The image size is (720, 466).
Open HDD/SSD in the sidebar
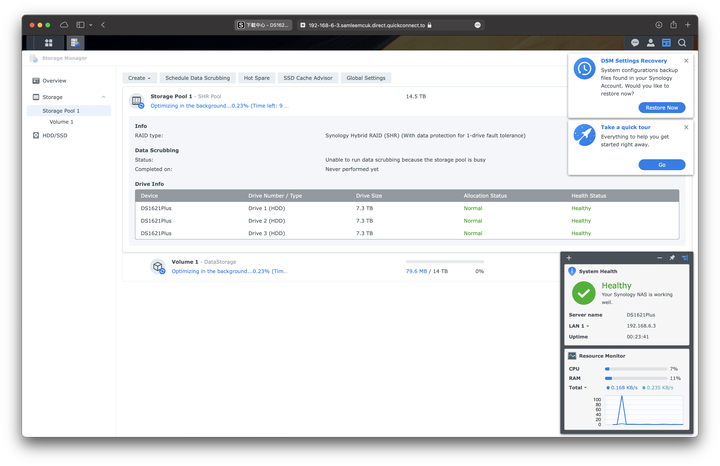tap(69, 135)
